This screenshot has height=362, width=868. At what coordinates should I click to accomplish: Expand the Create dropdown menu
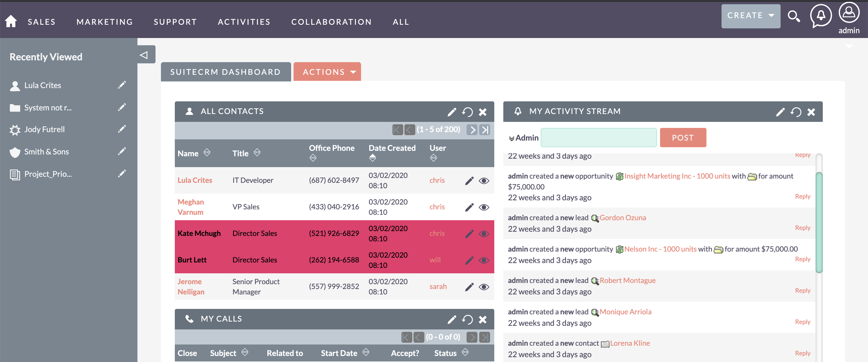tap(751, 15)
